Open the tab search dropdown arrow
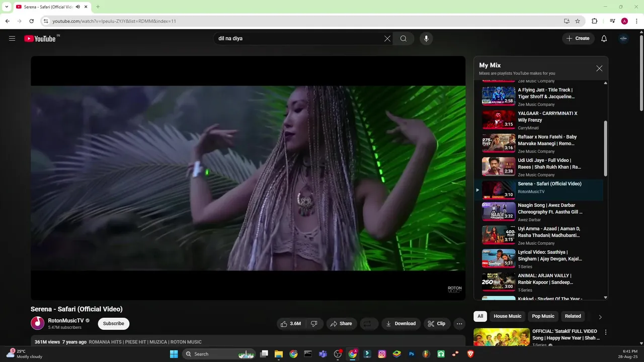 coord(7,7)
